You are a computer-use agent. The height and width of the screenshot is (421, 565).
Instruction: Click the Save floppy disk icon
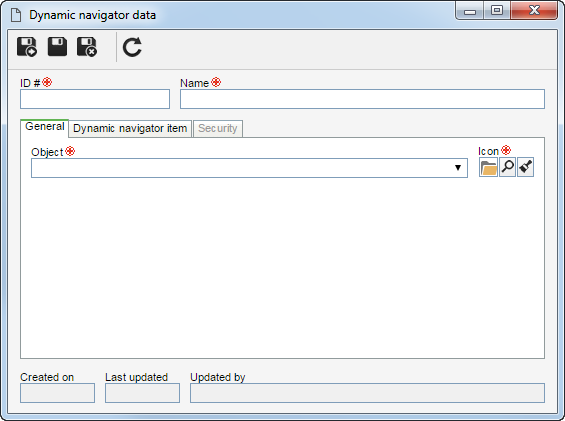[57, 46]
